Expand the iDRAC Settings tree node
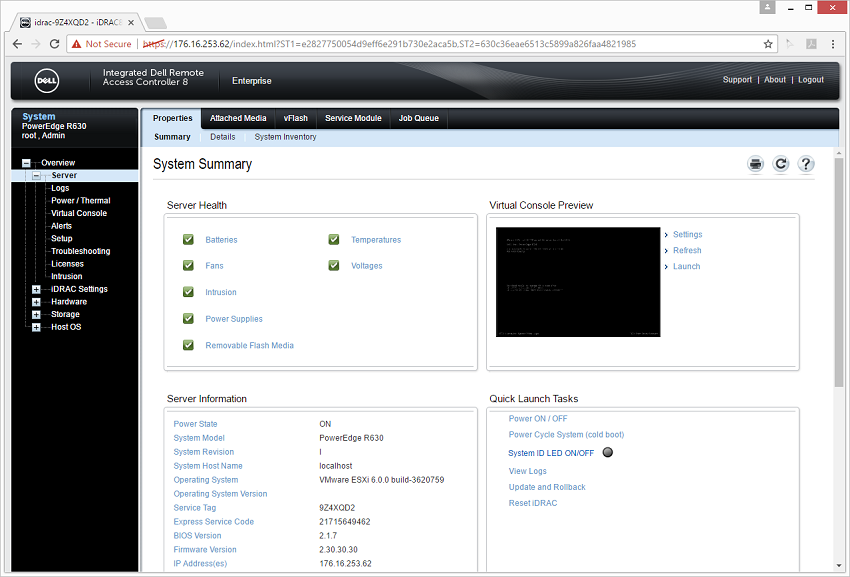The height and width of the screenshot is (577, 850). tap(36, 289)
